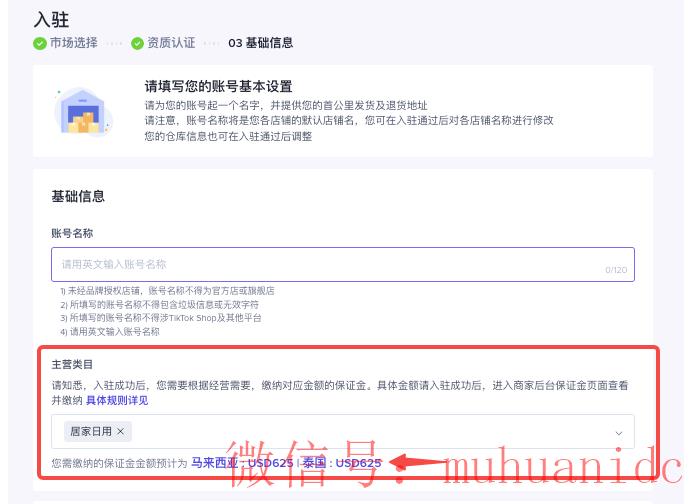Click the 账号名称 input field
698x504 pixels.
pyautogui.click(x=343, y=264)
